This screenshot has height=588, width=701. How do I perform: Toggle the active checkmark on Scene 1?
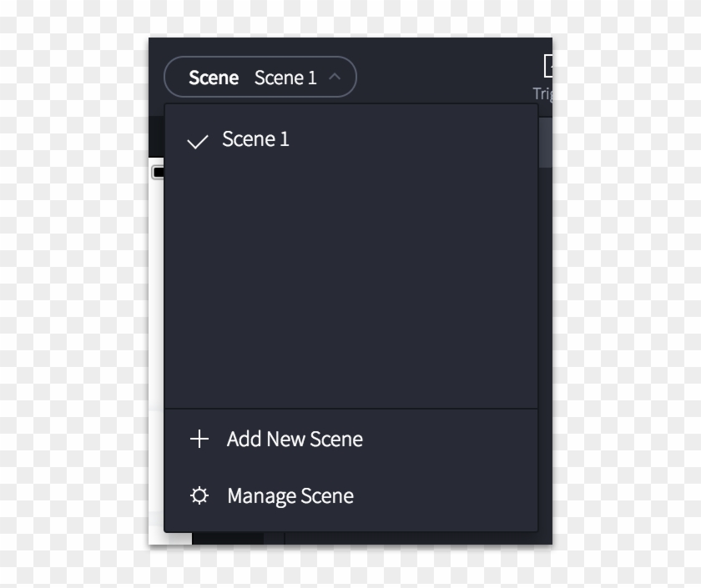198,141
